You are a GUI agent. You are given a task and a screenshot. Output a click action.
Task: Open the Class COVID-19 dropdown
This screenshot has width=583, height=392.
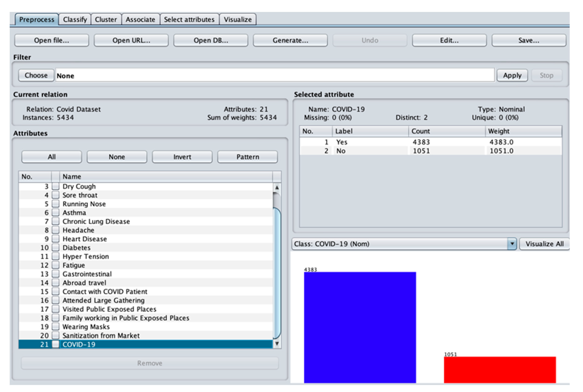point(512,244)
